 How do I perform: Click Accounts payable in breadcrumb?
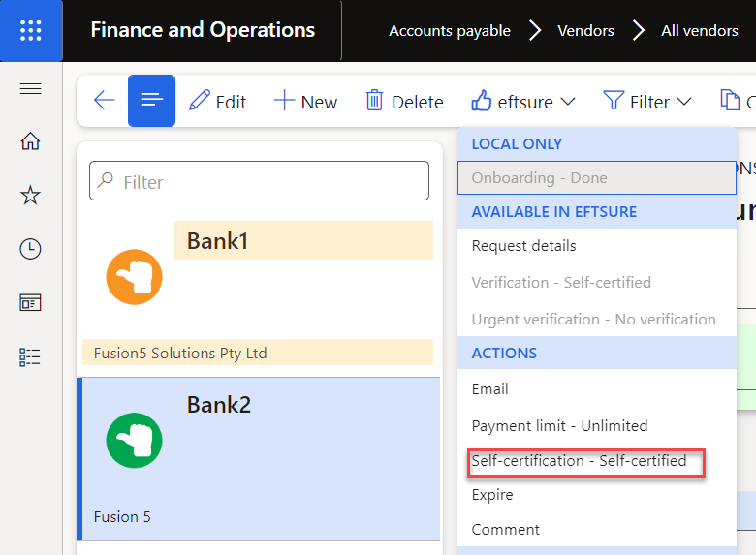coord(450,30)
